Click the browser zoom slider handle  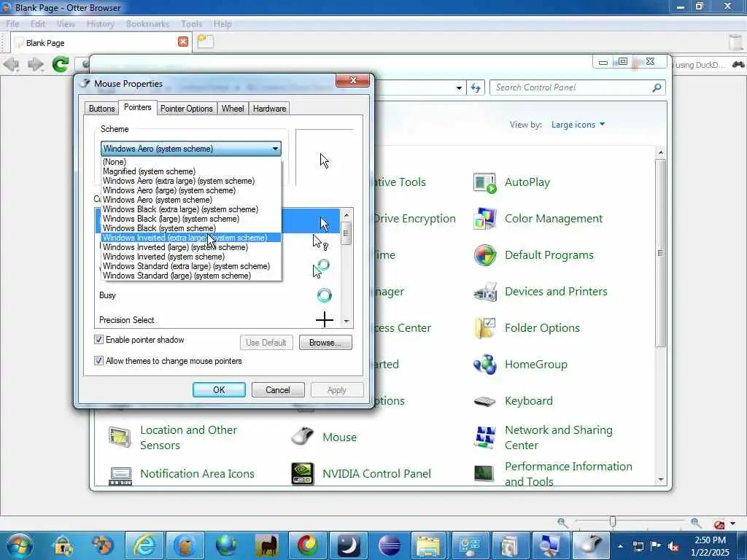[613, 522]
